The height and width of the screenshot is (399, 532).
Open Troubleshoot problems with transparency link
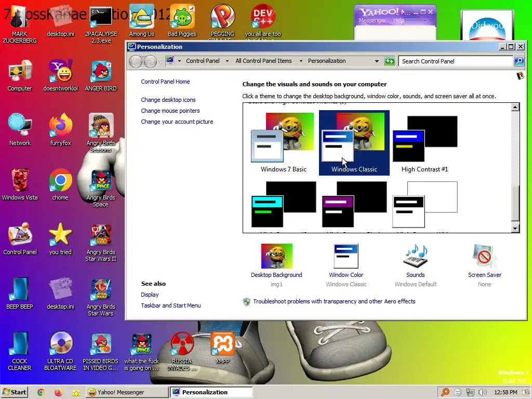click(x=334, y=301)
